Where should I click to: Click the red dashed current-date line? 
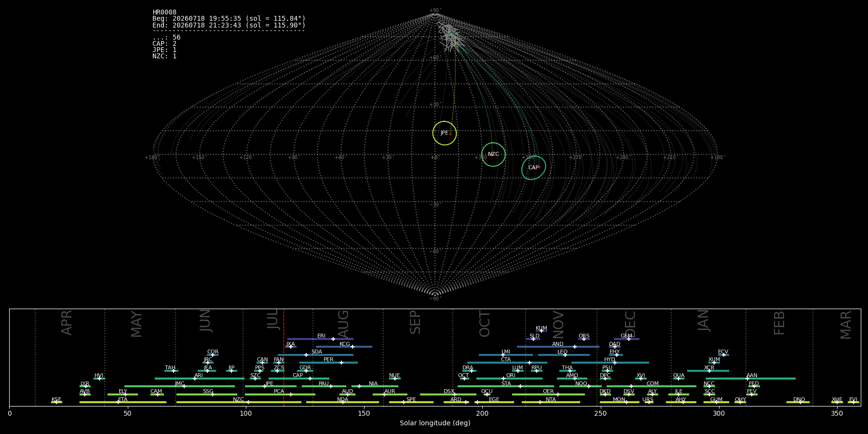[284, 357]
